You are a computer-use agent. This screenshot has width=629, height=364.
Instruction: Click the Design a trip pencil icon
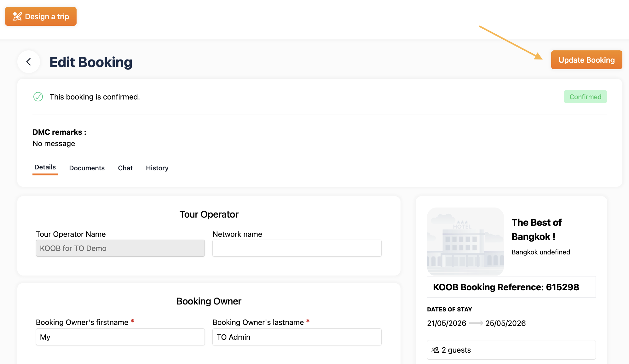17,16
